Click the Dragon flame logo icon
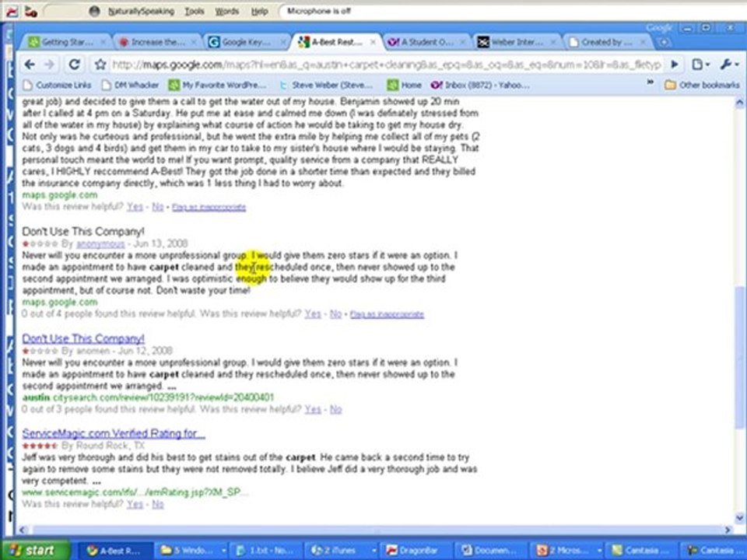The image size is (747, 560). tap(12, 12)
